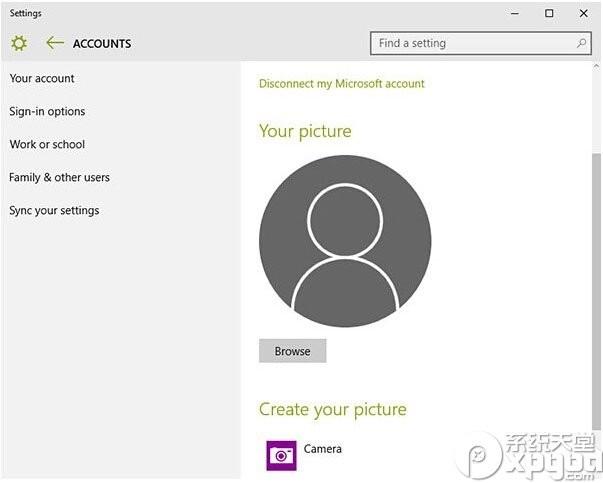Click the Settings gear icon
The width and height of the screenshot is (603, 483).
19,43
